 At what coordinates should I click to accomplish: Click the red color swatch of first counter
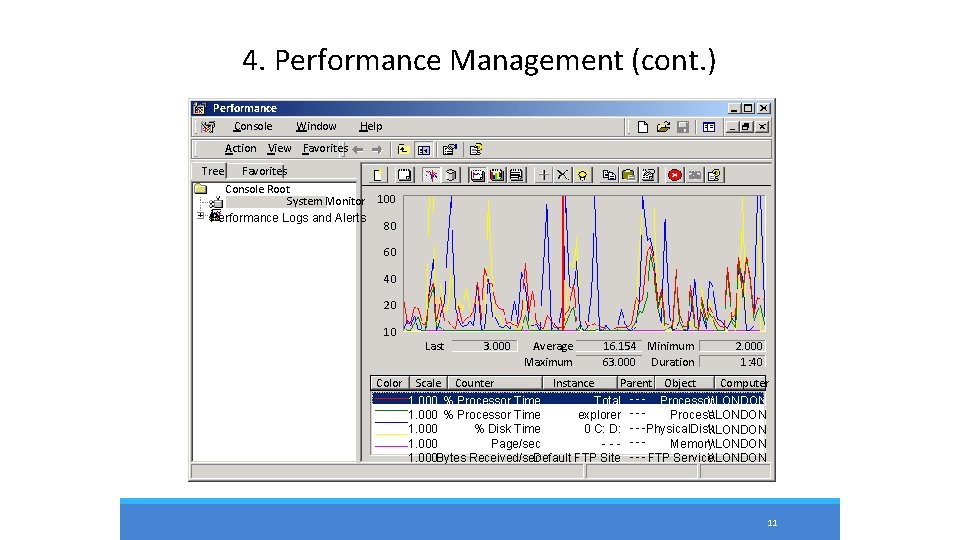tap(390, 399)
